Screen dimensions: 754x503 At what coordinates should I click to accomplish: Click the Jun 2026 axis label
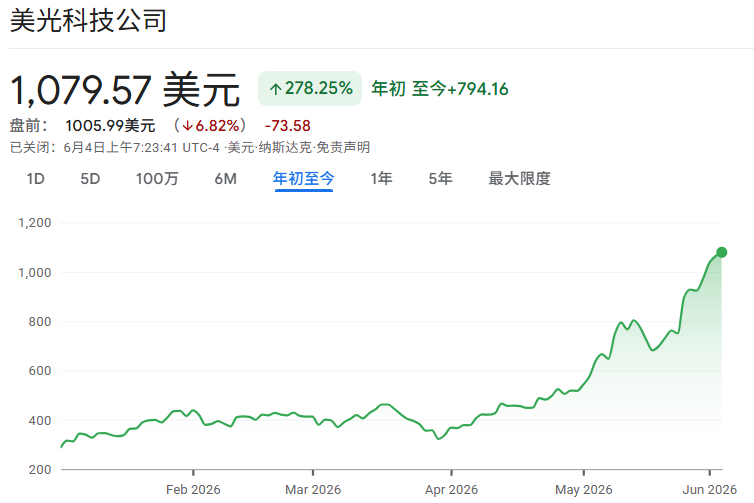pos(709,490)
